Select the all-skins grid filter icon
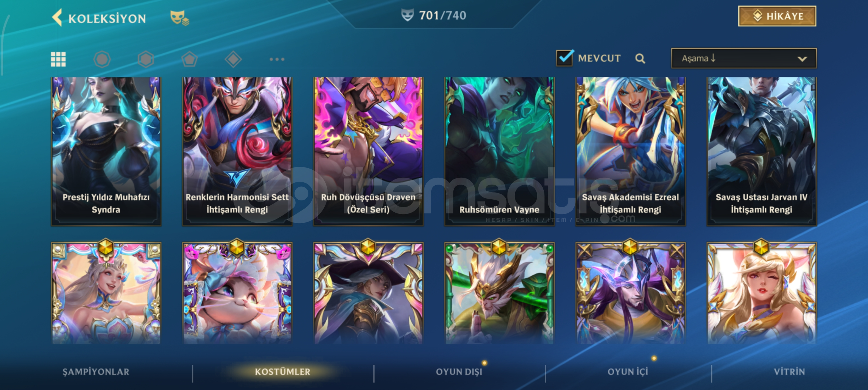 (58, 59)
